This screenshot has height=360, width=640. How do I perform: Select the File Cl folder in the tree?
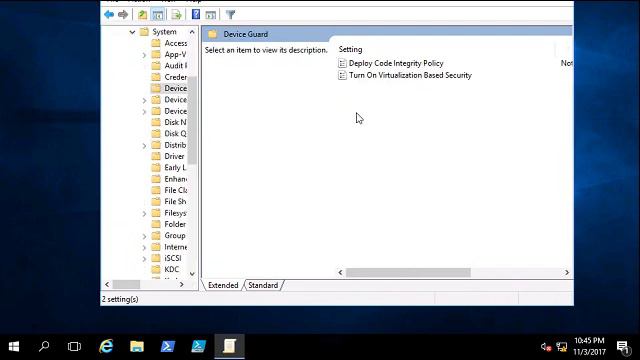176,190
